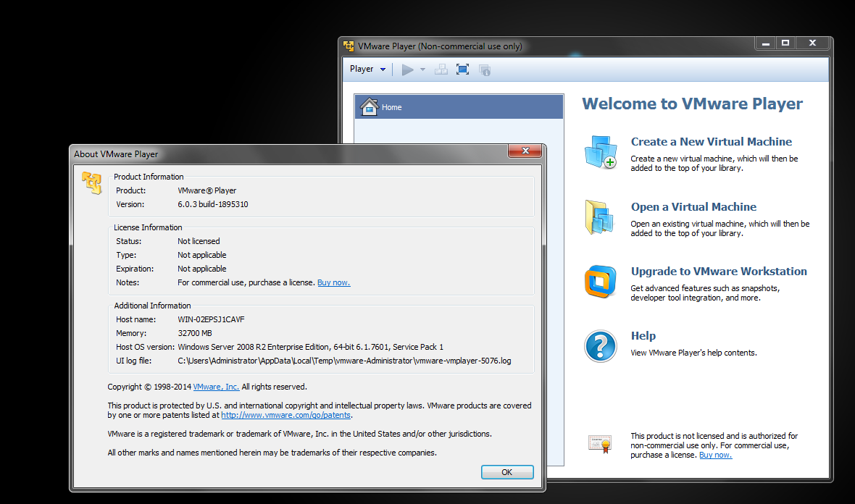This screenshot has width=855, height=504.
Task: Click the VMware logo icon in About dialog
Action: (x=92, y=182)
